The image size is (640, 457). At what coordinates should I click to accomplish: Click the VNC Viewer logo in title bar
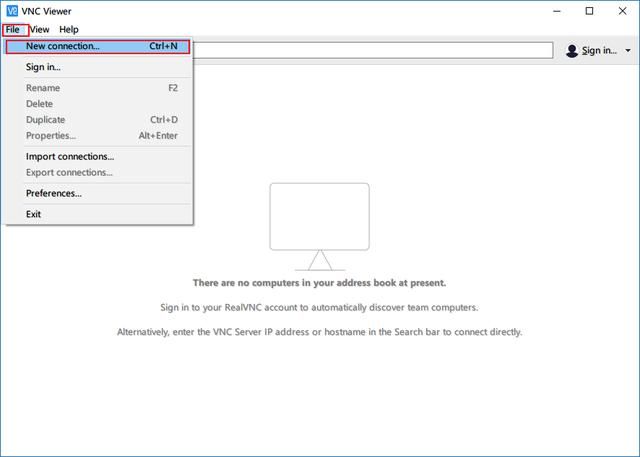pyautogui.click(x=12, y=11)
